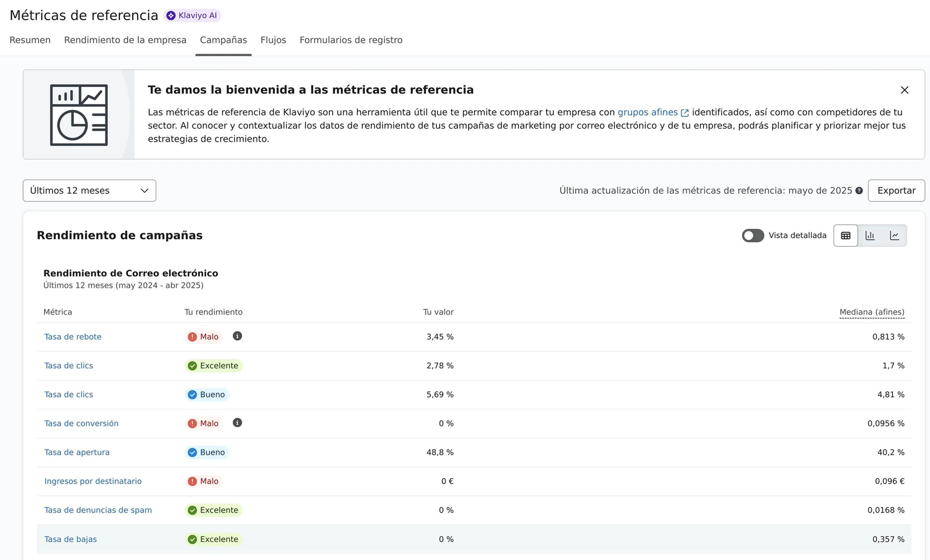Go to the Flujos tab
930x560 pixels.
point(273,40)
